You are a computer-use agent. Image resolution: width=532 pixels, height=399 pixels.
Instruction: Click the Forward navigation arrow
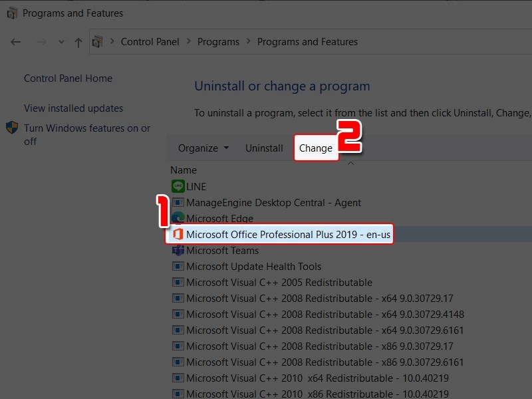point(41,42)
